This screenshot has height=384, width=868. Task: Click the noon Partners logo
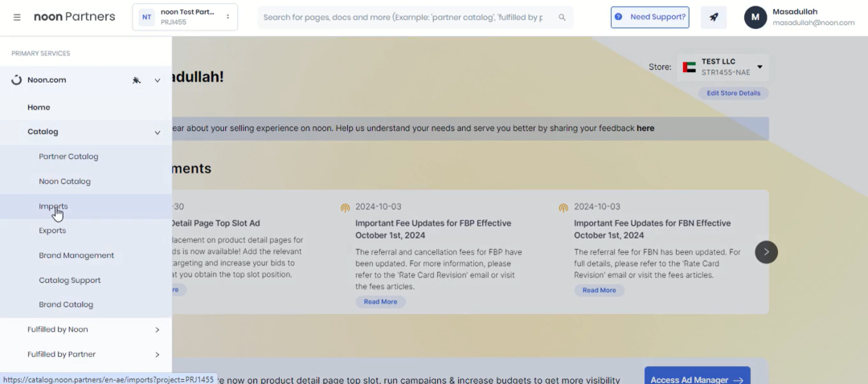[75, 17]
